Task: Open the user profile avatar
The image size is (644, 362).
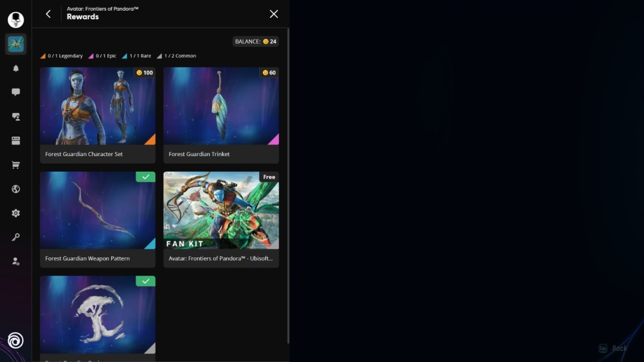Action: 16,20
